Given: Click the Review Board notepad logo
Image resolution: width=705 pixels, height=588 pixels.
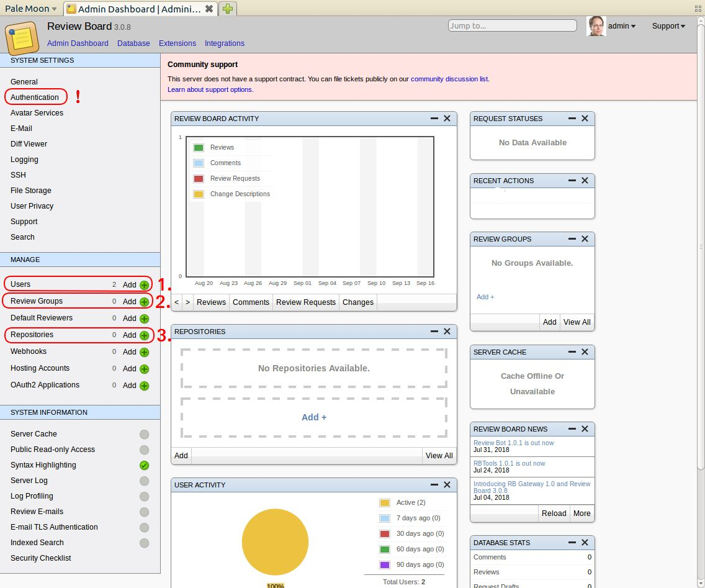Looking at the screenshot, I should coord(22,38).
